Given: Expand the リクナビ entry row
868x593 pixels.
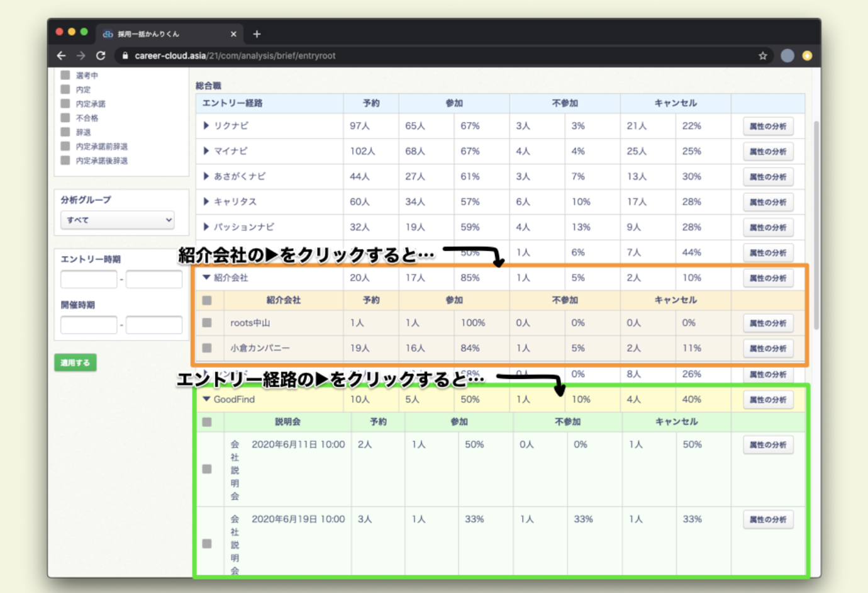Looking at the screenshot, I should pyautogui.click(x=206, y=126).
